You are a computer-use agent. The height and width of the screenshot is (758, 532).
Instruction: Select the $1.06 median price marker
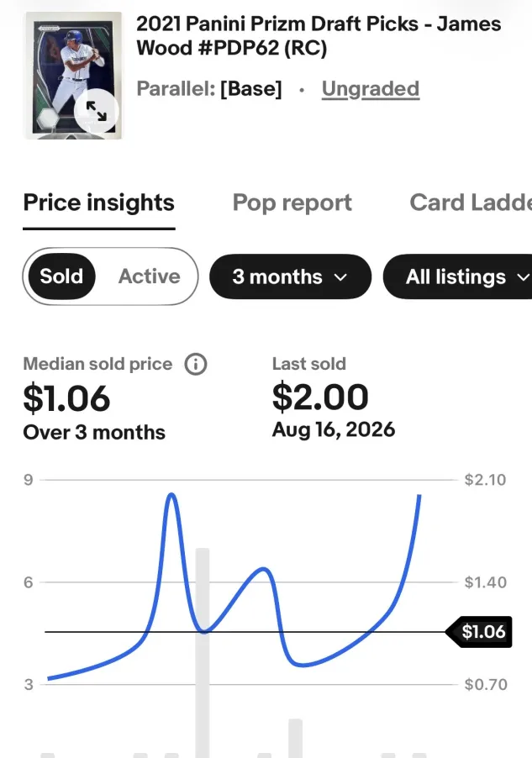pos(479,632)
